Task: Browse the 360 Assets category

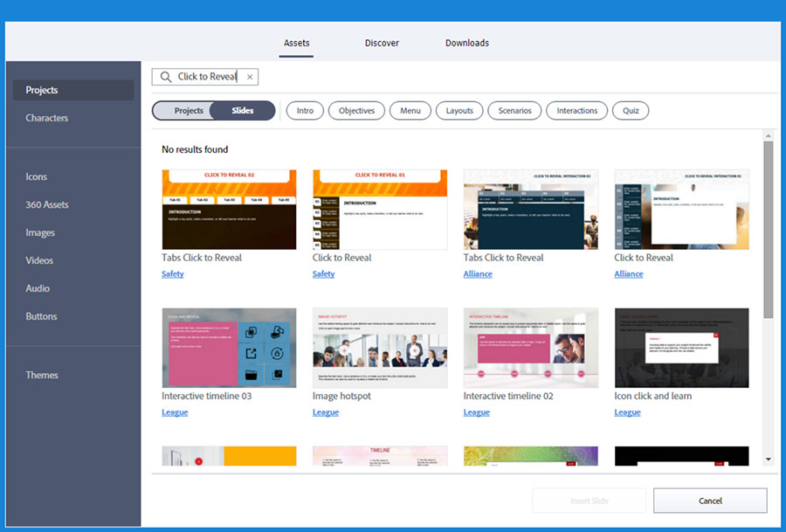Action: [48, 204]
